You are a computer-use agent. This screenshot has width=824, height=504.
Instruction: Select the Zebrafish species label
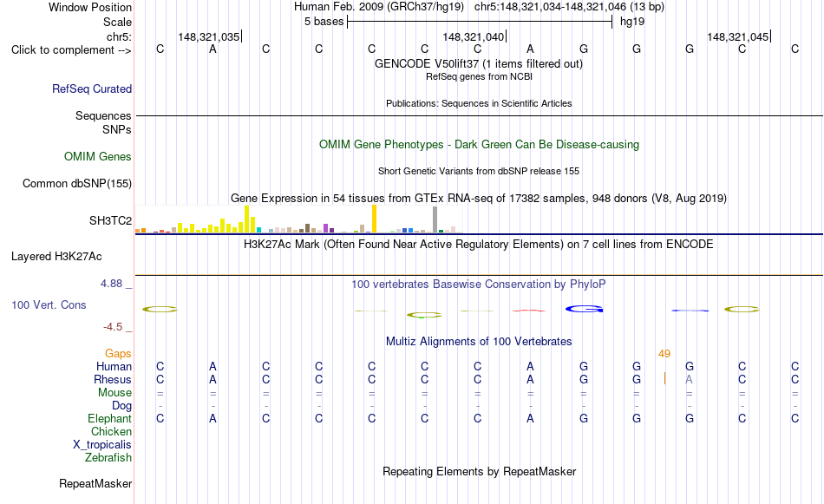click(x=108, y=458)
